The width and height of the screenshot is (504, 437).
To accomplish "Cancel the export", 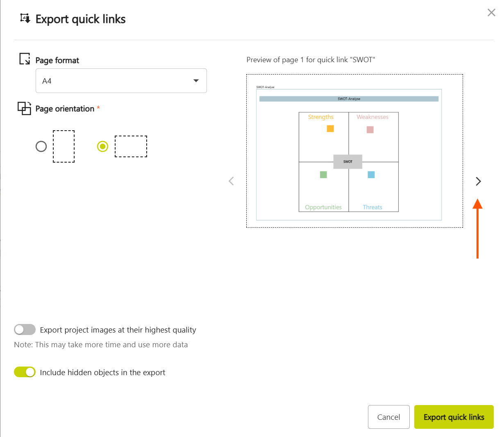I will coord(388,417).
